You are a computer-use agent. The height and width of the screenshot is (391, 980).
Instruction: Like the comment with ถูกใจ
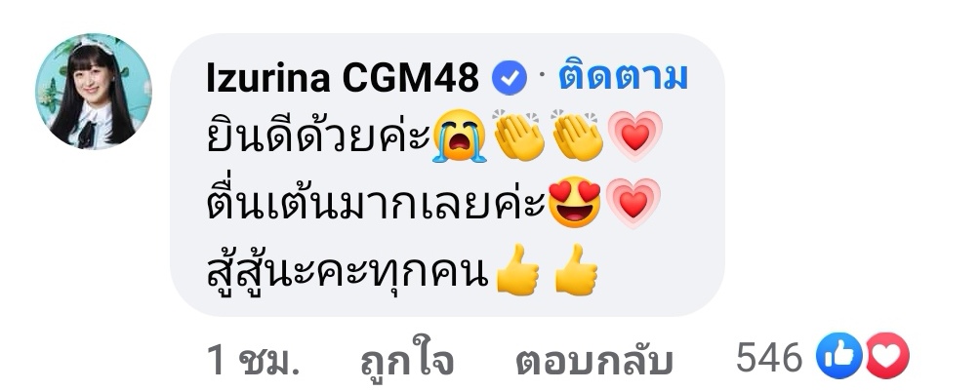[x=407, y=361]
